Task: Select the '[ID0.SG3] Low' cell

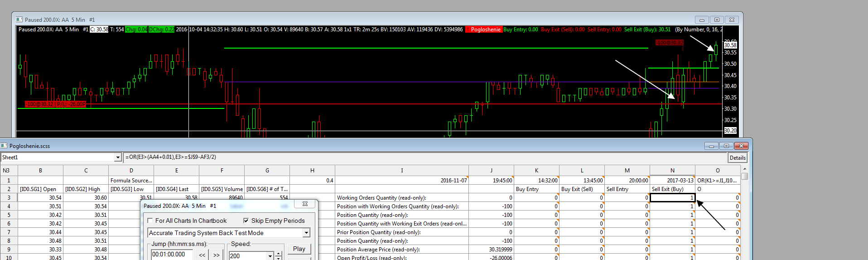Action: (131, 189)
